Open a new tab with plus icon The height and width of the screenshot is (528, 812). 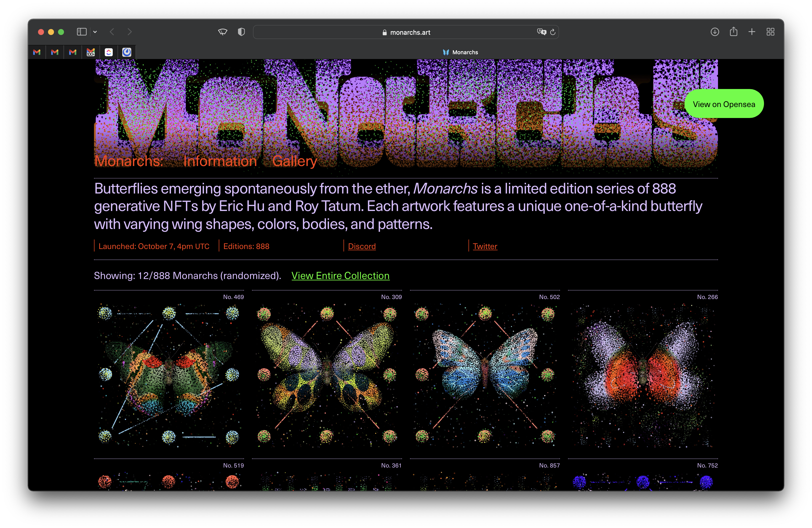click(752, 32)
